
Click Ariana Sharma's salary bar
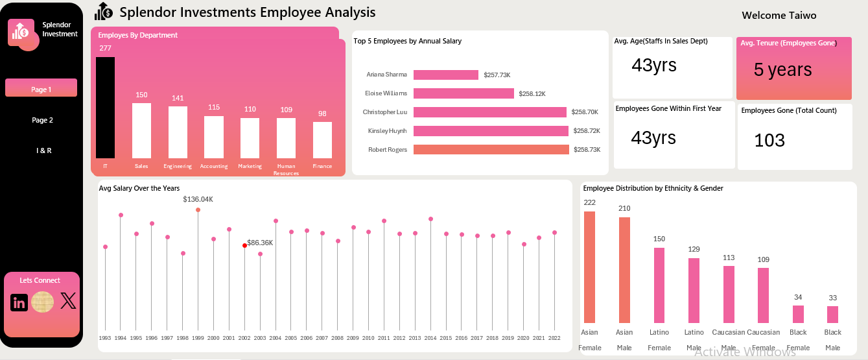click(446, 75)
